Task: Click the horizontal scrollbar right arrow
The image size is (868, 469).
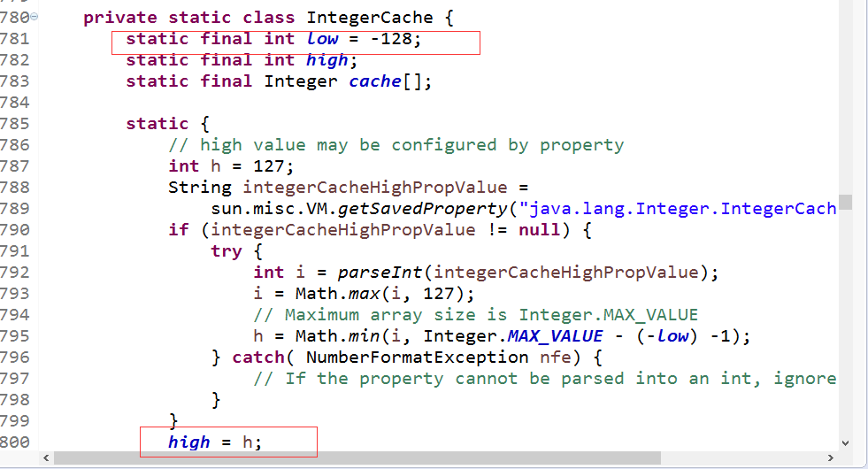Action: tap(830, 457)
